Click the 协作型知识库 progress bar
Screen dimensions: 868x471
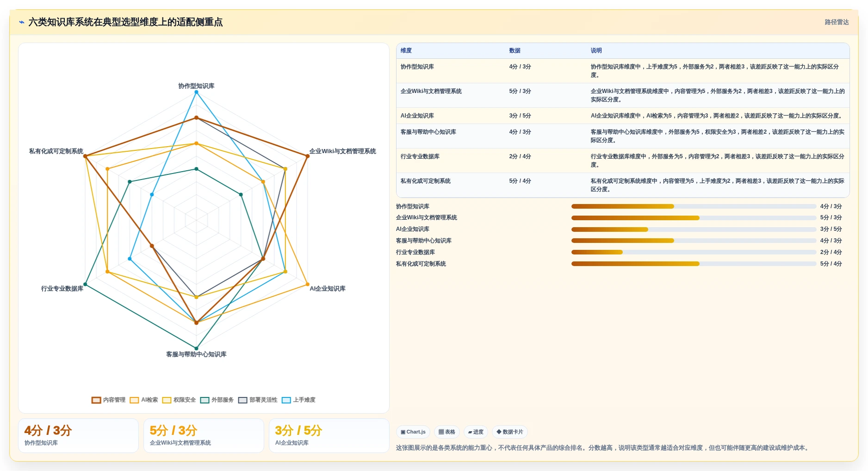click(694, 206)
